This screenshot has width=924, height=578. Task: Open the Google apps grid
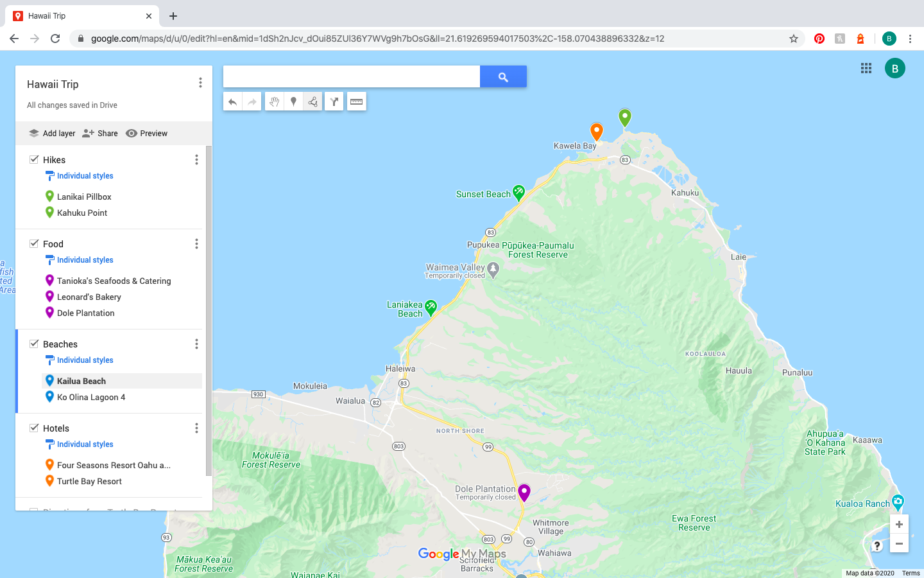click(x=866, y=68)
